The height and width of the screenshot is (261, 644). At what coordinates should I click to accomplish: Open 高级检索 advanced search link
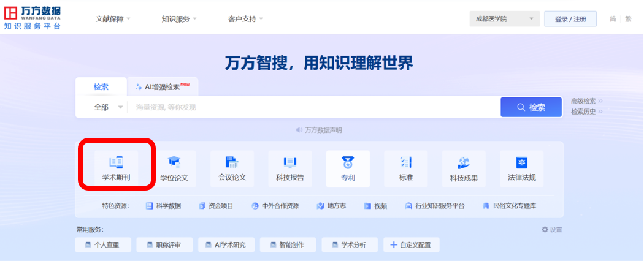586,101
